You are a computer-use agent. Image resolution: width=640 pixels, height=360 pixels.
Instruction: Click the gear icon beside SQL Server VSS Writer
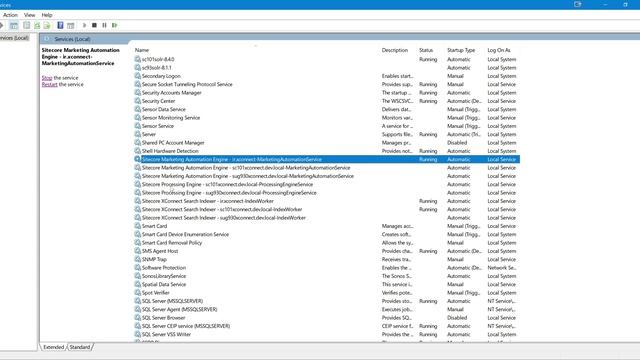(x=138, y=334)
